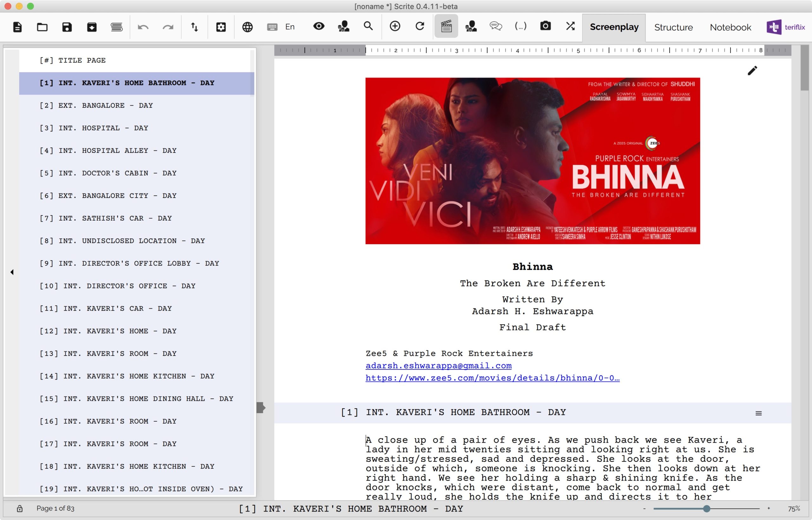This screenshot has height=520, width=812.
Task: Click the editor vertical scrollbar thumb
Action: click(805, 68)
